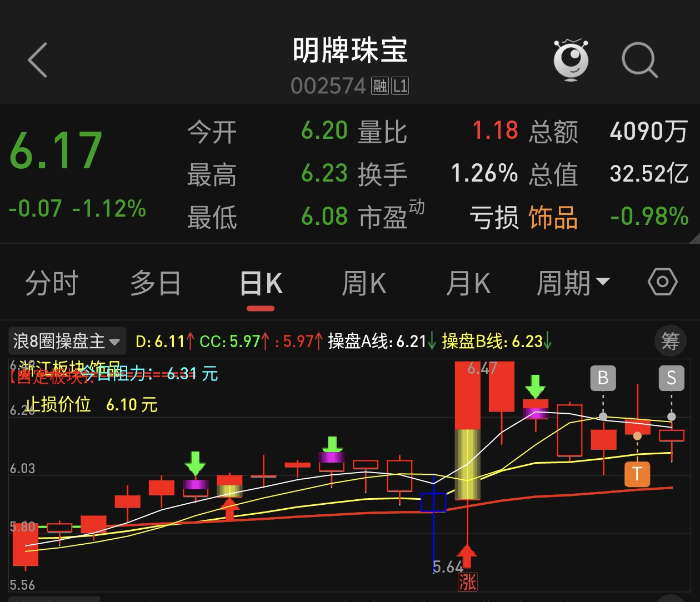700x602 pixels.
Task: Tap the 市盈 value 亏损
Action: pos(494,217)
